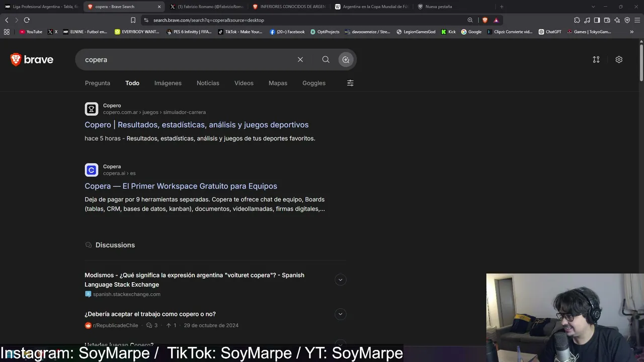644x362 pixels.
Task: Open the ChatGPT bookmark
Action: (x=550, y=32)
